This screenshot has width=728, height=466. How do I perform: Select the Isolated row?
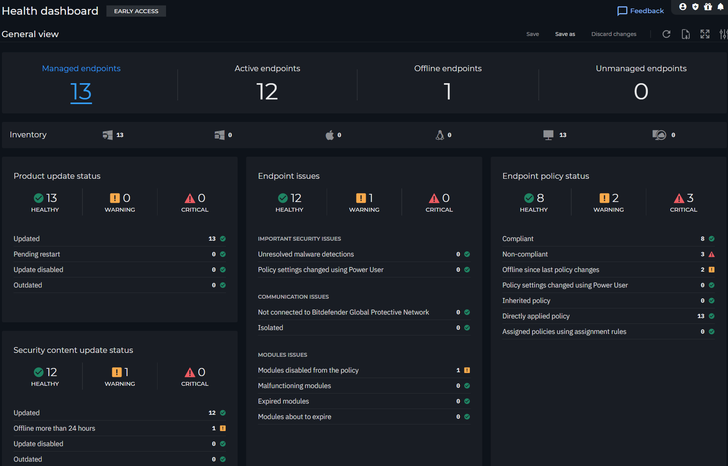[x=364, y=328]
